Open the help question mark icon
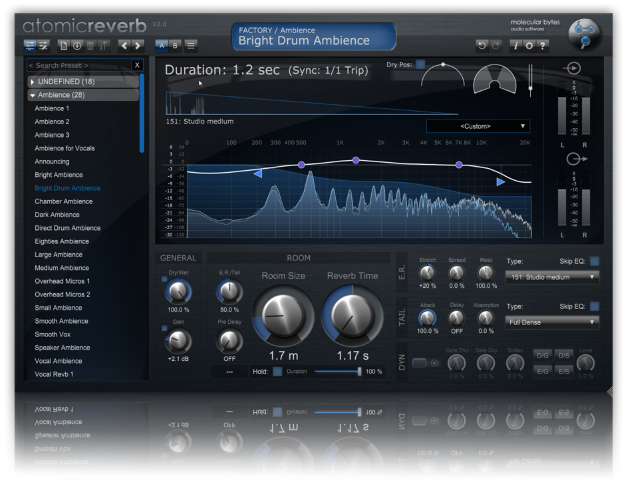Image resolution: width=626 pixels, height=480 pixels. (543, 45)
